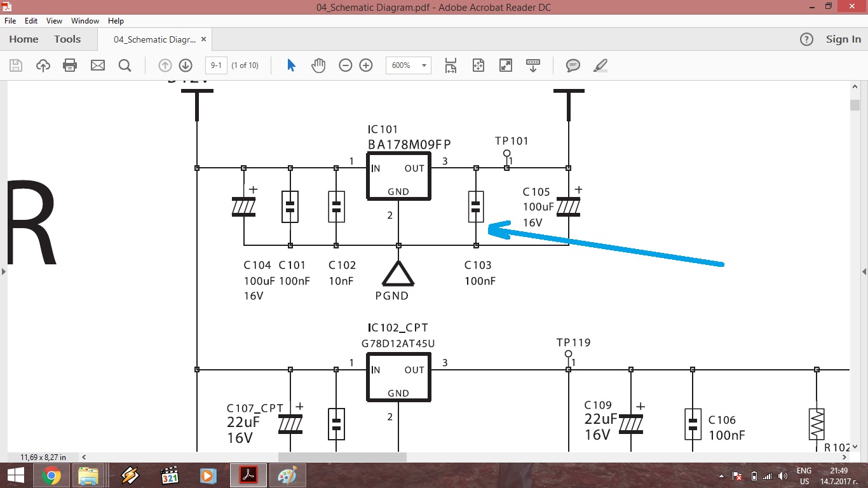
Task: Click the IC102_CPT component label
Action: pos(398,328)
